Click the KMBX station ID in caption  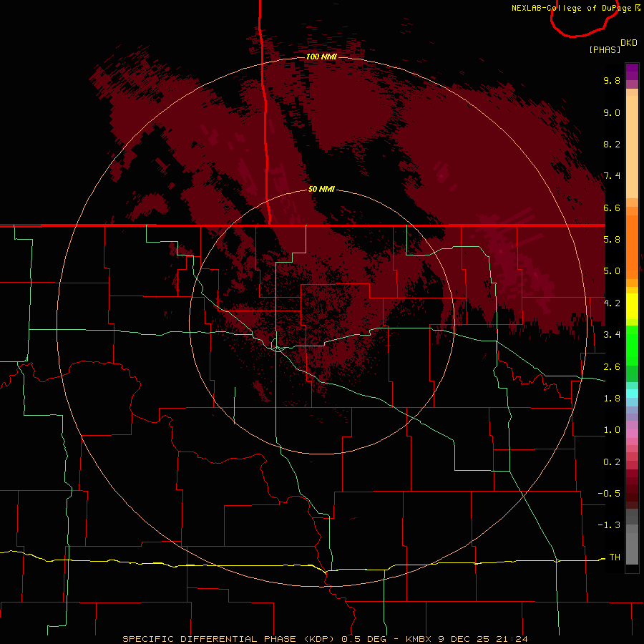click(x=419, y=639)
